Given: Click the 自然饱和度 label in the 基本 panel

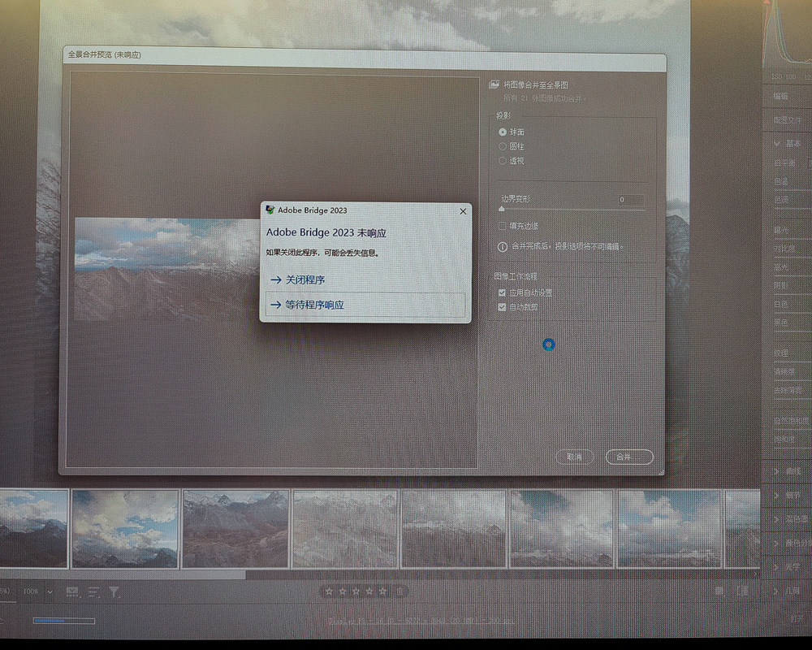Looking at the screenshot, I should [791, 421].
